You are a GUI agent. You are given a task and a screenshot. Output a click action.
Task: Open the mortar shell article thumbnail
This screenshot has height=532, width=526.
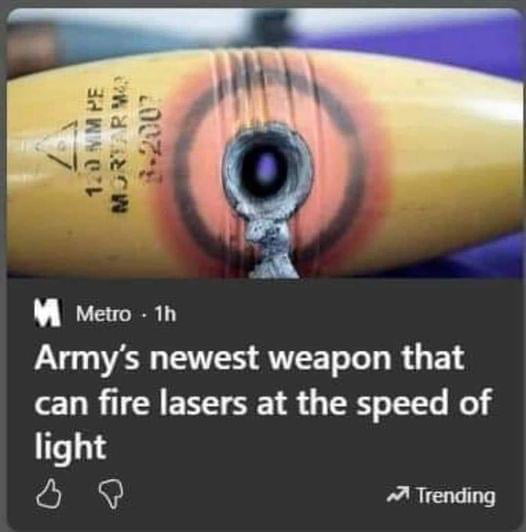click(265, 144)
